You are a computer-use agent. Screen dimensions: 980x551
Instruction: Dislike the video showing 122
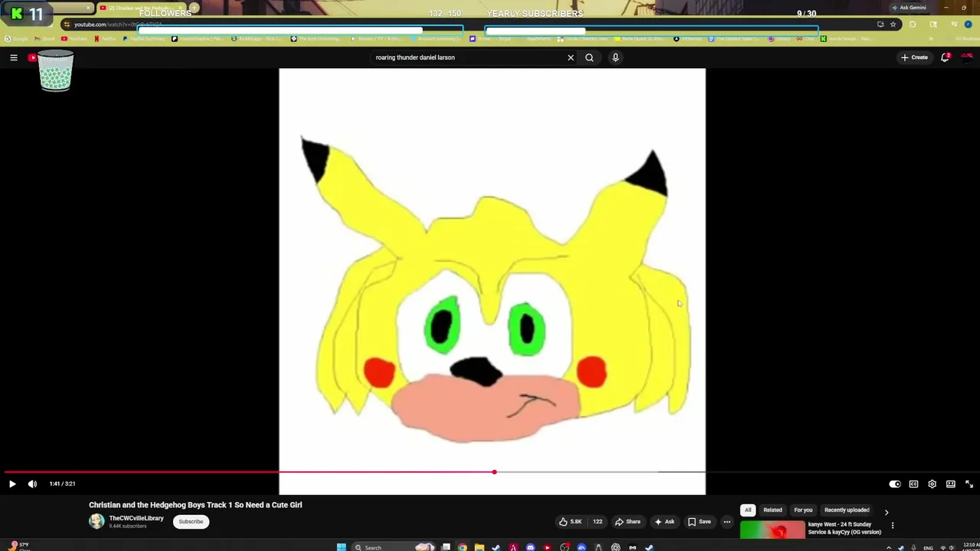[x=597, y=522]
